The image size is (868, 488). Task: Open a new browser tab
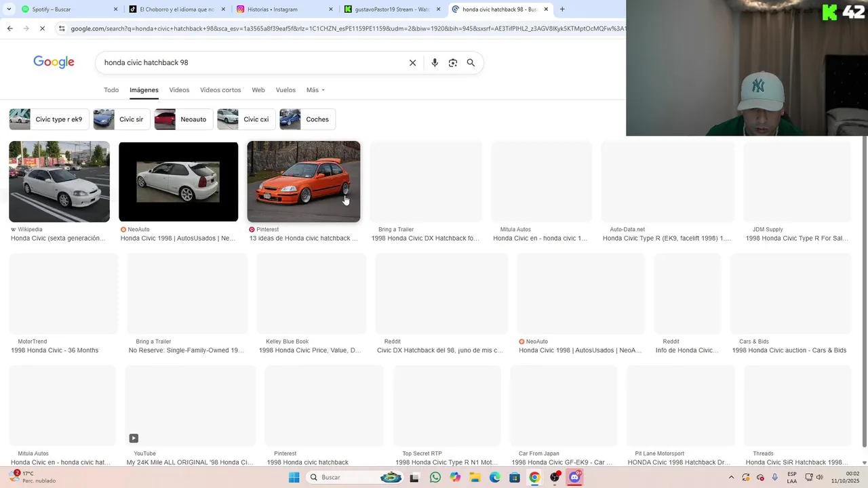click(x=562, y=9)
